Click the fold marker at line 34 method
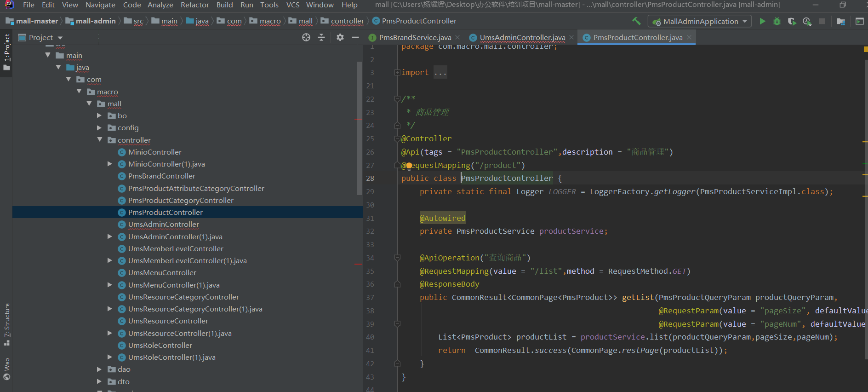The image size is (868, 392). [397, 258]
